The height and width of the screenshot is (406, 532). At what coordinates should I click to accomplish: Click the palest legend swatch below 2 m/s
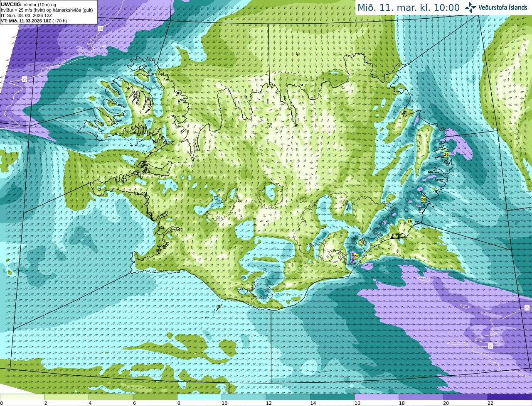tap(22, 397)
